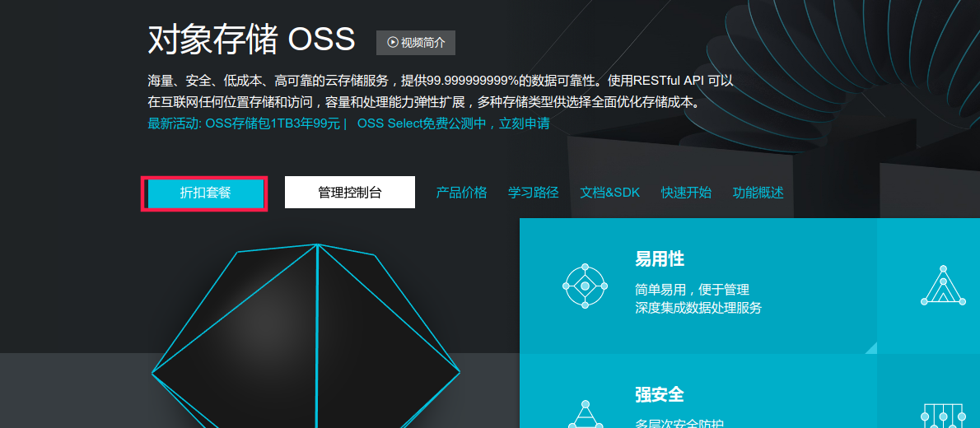
Task: Open the 管理控制台 console button
Action: tap(349, 193)
